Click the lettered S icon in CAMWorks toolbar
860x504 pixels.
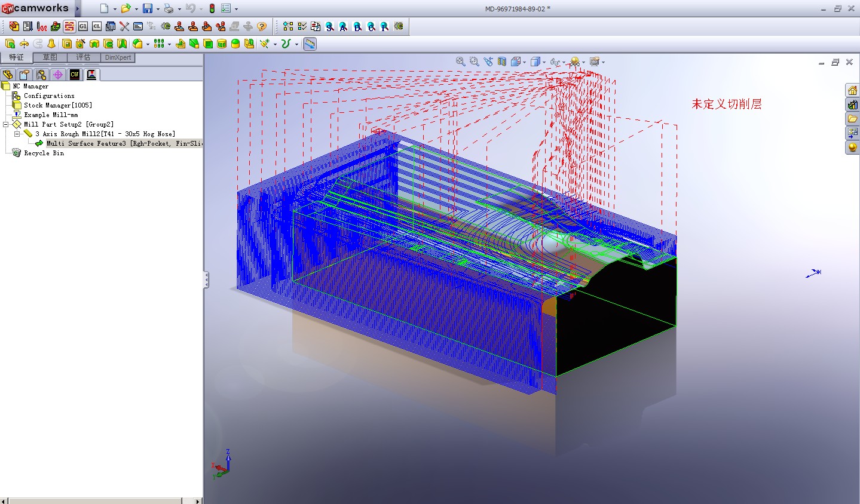pyautogui.click(x=329, y=26)
